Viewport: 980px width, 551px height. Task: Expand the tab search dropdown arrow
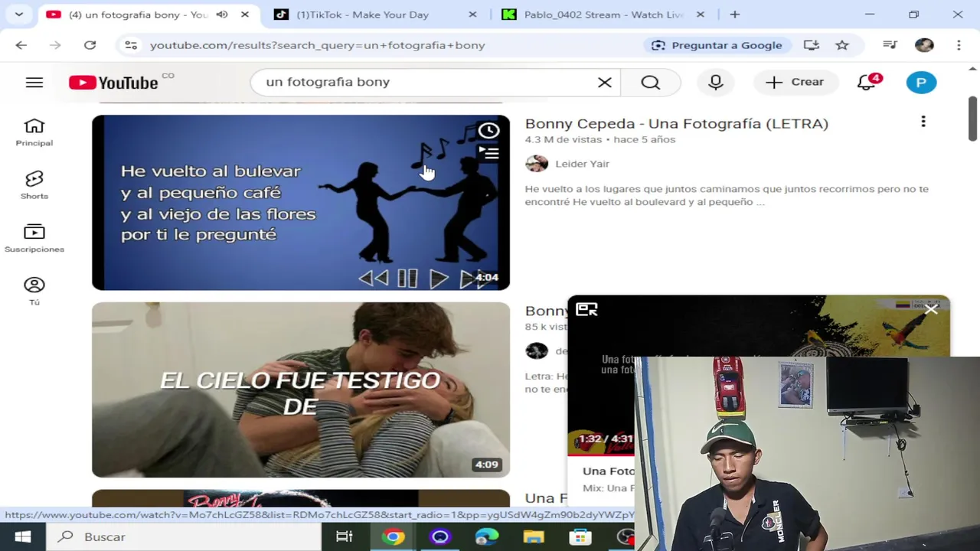[18, 15]
